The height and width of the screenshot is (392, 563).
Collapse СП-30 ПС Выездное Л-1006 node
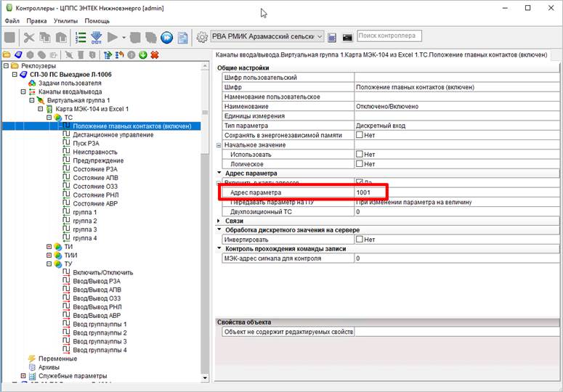[x=15, y=75]
